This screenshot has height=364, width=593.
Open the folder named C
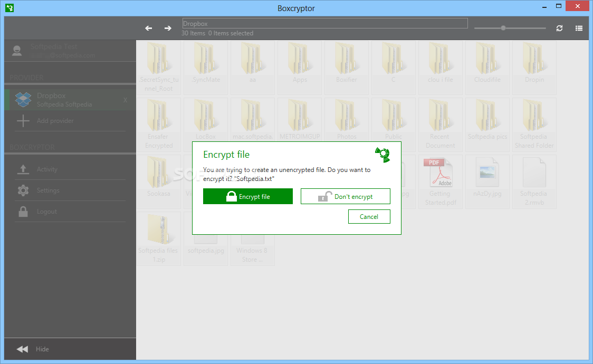pos(394,68)
